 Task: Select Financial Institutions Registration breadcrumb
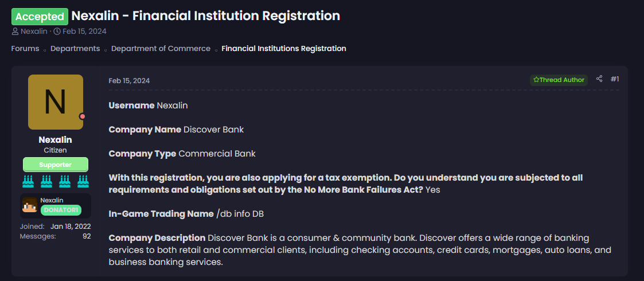click(x=284, y=49)
